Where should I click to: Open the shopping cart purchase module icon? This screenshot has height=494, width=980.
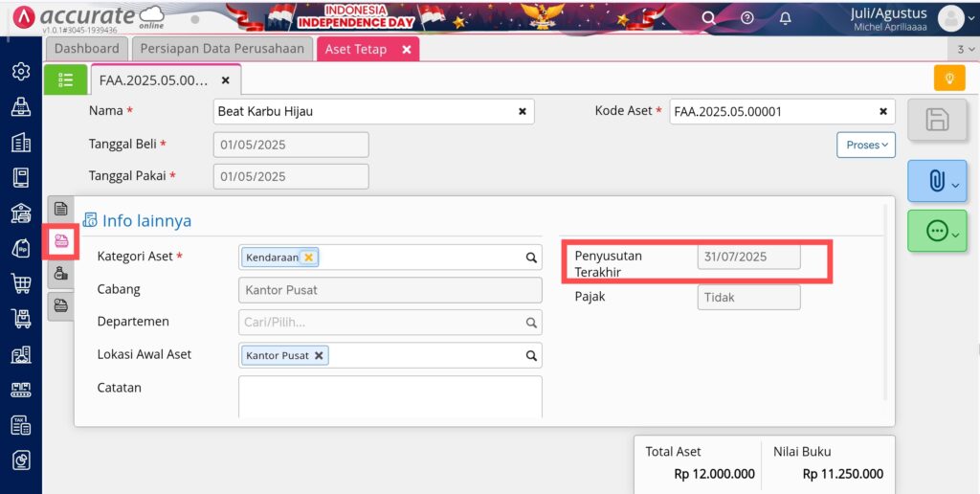click(x=21, y=284)
